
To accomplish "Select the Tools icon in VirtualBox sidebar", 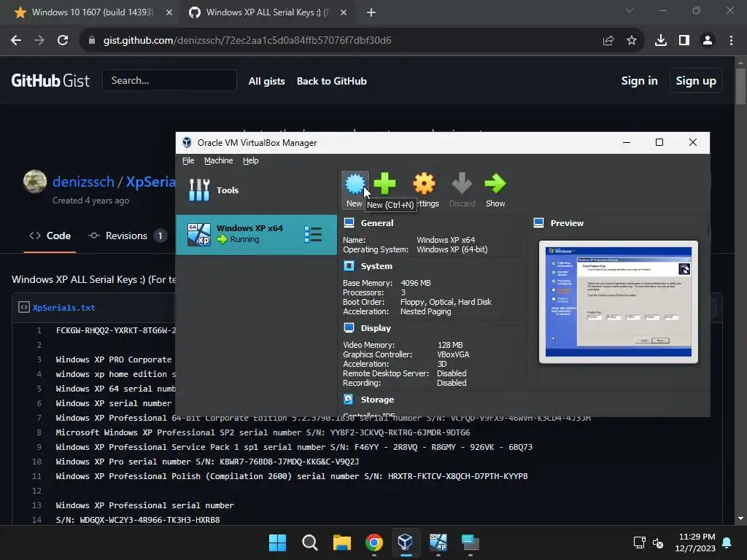I will (x=199, y=190).
